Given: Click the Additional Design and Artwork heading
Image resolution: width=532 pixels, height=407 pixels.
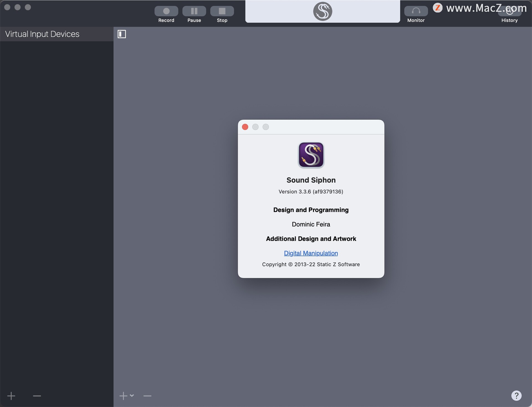Looking at the screenshot, I should [311, 239].
